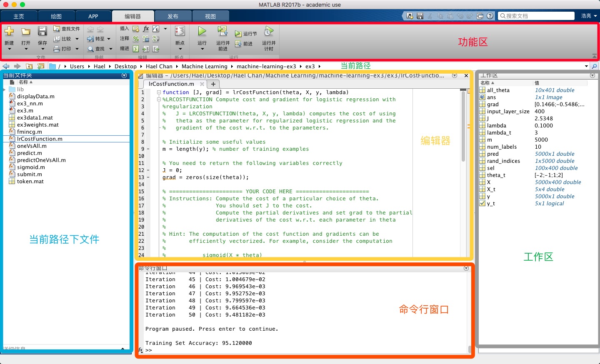This screenshot has height=364, width=600.
Task: Click the Run and Advance (运行并前进) icon
Action: tap(222, 31)
